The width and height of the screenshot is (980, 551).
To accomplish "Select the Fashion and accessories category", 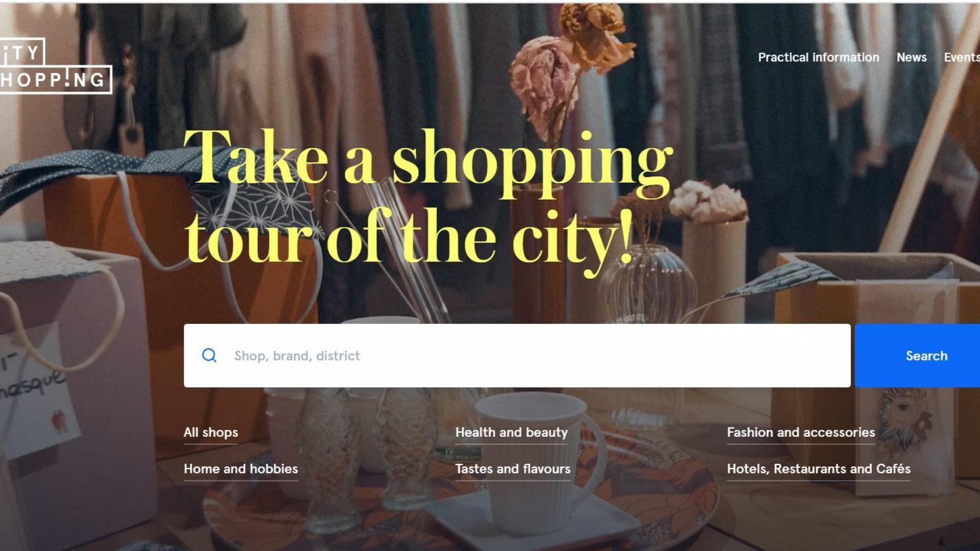I will [x=801, y=433].
